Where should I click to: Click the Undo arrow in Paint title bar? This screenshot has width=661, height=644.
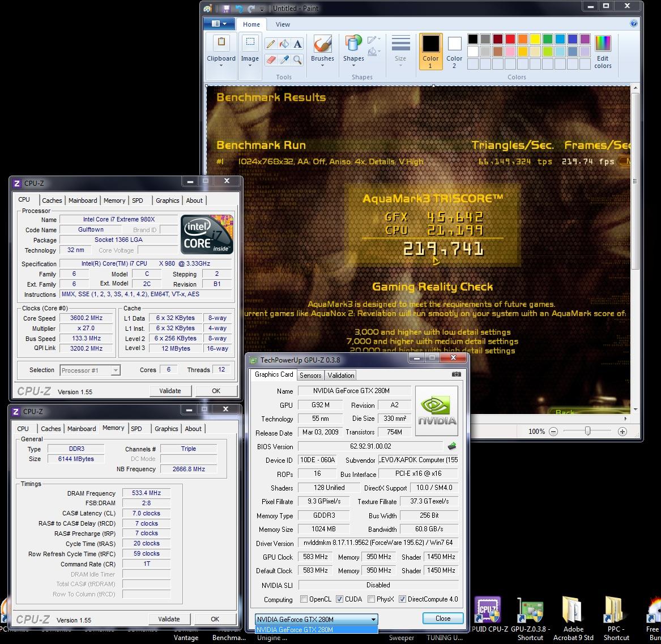(239, 8)
